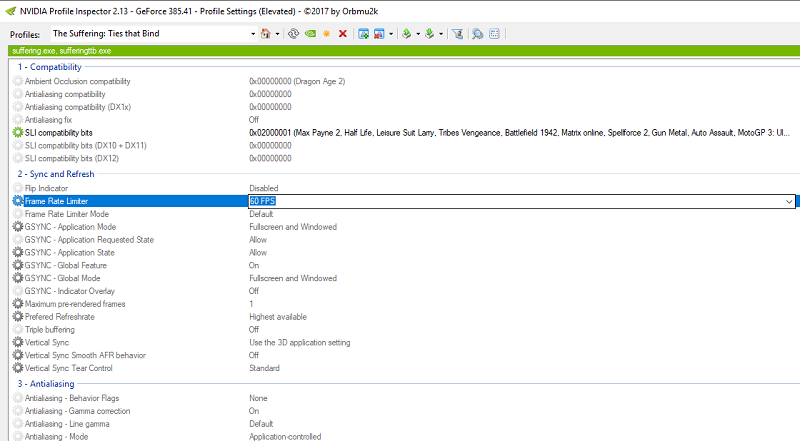This screenshot has width=800, height=441.
Task: Select the 'Antialiasing fix' setting row
Action: pos(48,120)
